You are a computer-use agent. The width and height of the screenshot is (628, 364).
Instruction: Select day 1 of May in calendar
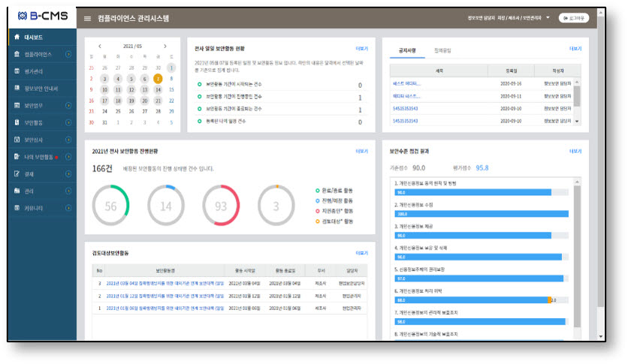tap(171, 68)
